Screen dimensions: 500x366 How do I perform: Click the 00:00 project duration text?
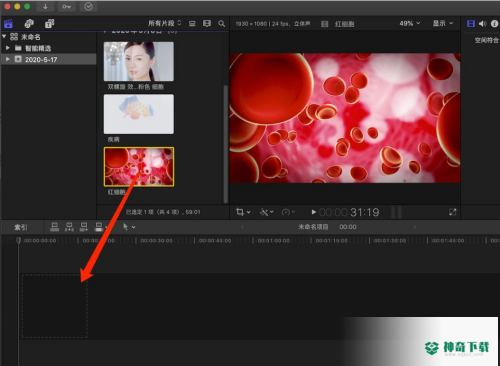point(348,227)
